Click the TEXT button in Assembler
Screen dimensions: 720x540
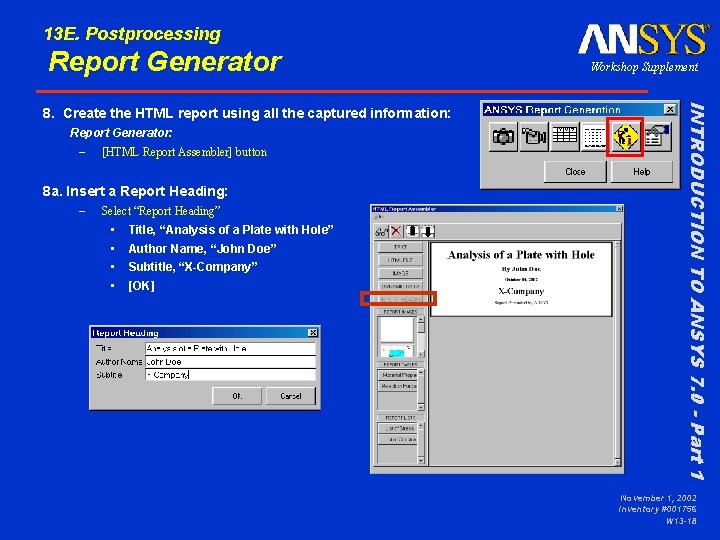click(400, 247)
